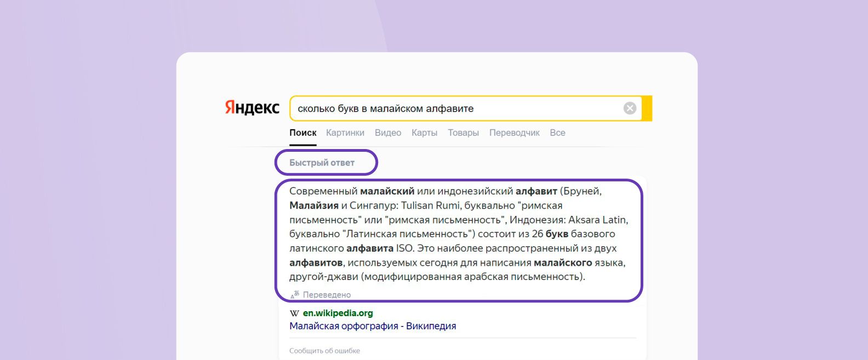
Task: Show all services via Все
Action: (x=557, y=133)
